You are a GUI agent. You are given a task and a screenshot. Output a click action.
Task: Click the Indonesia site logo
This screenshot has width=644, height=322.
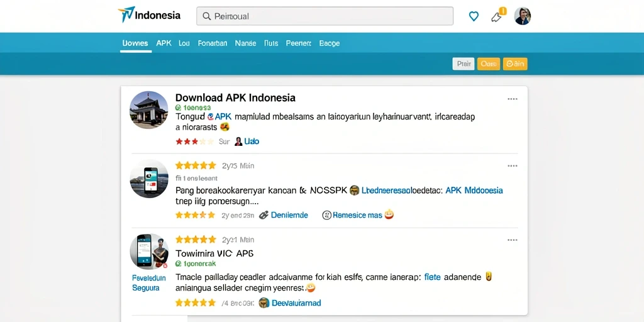pos(149,15)
